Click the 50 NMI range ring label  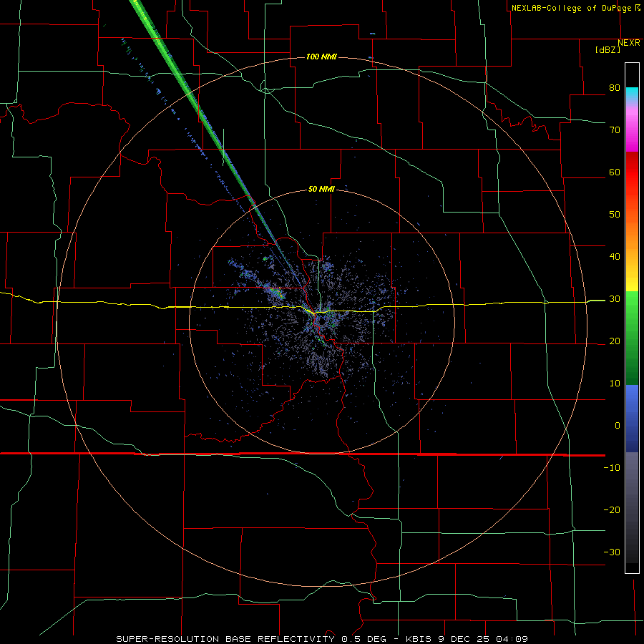321,189
